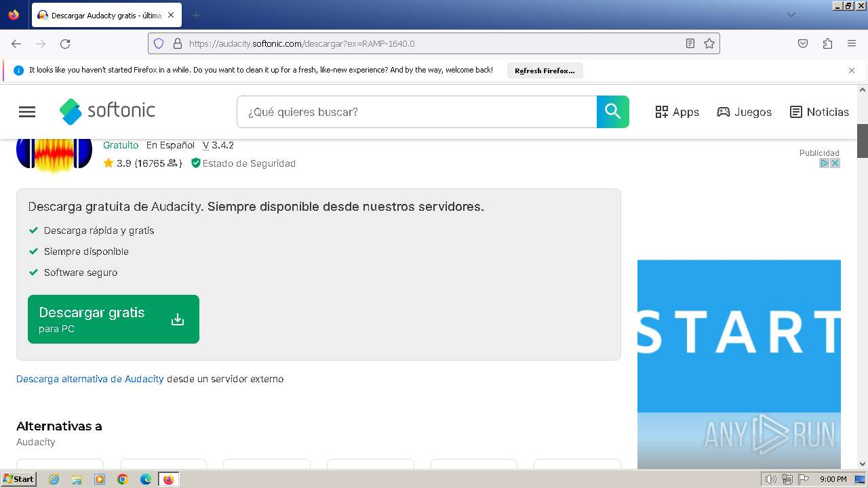
Task: Open the list all tabs dropdown arrow
Action: pyautogui.click(x=791, y=15)
